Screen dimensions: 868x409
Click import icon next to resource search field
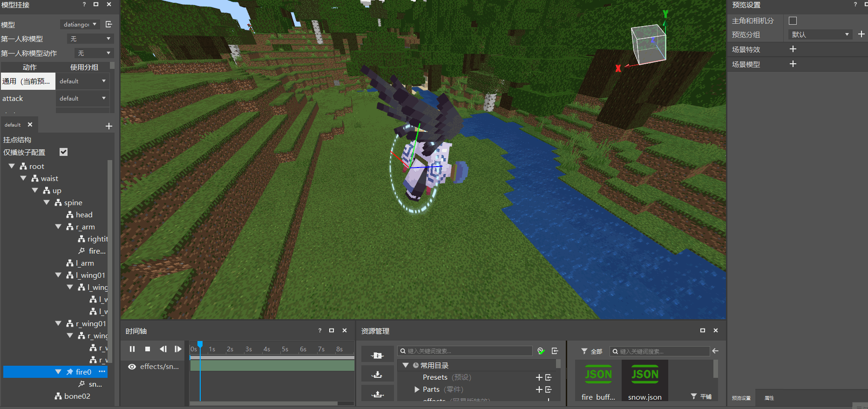tap(555, 351)
